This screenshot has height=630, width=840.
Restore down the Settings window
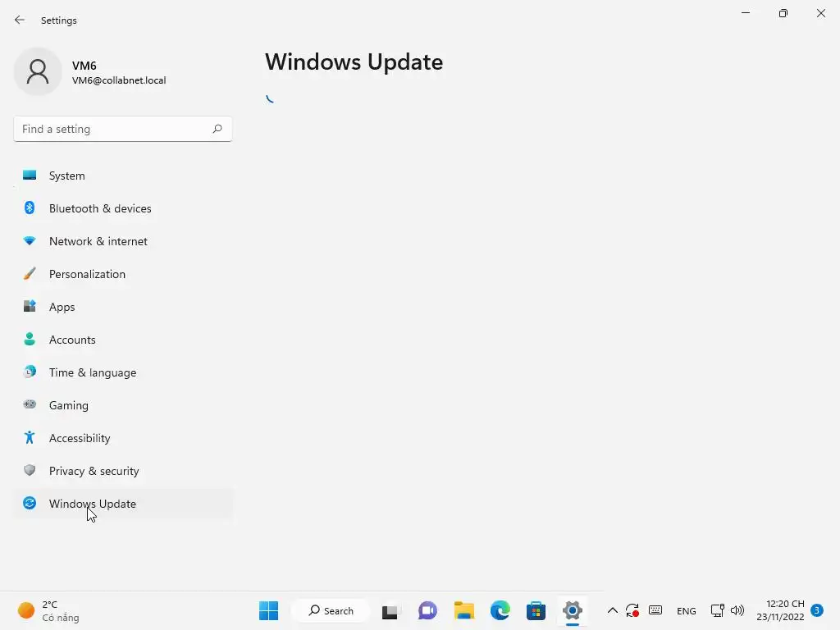pos(783,13)
